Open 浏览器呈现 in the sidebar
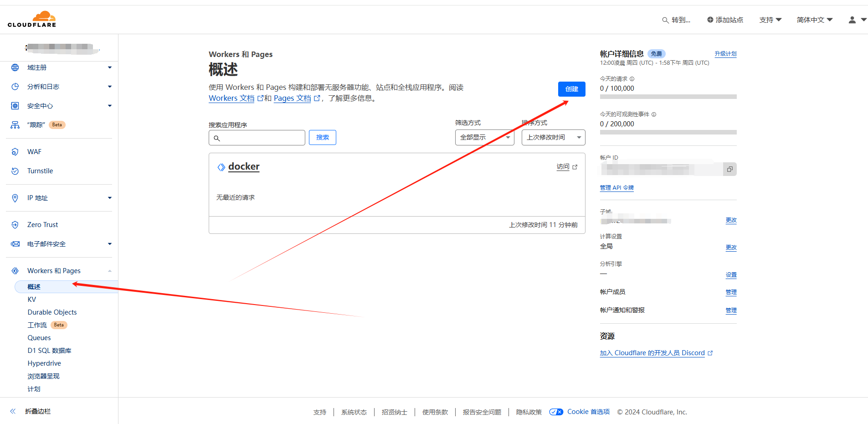 click(x=44, y=376)
